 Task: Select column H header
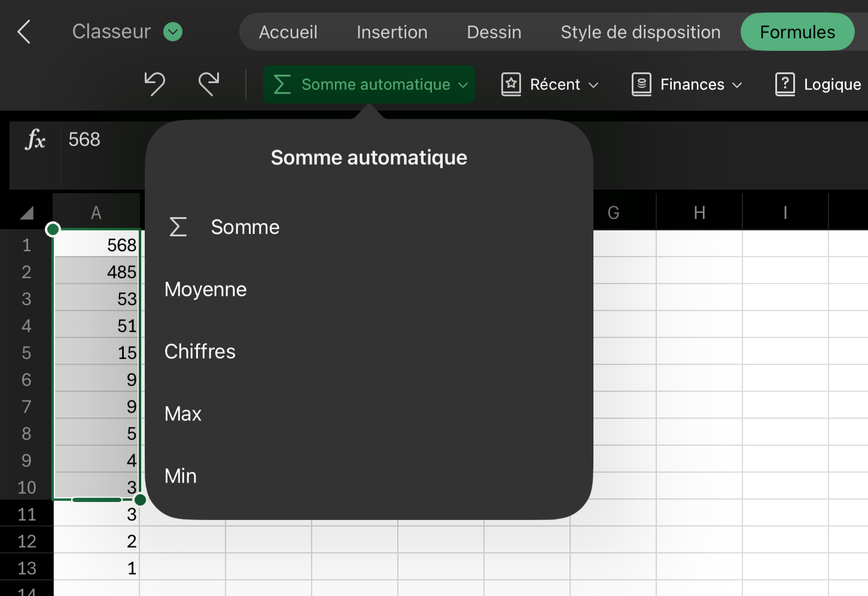699,212
